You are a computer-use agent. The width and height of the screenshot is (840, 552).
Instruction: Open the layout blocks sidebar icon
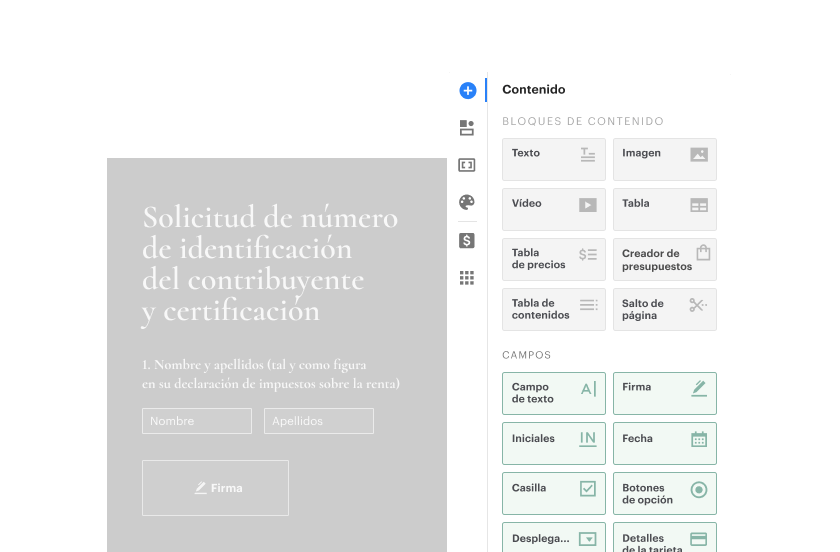[467, 128]
